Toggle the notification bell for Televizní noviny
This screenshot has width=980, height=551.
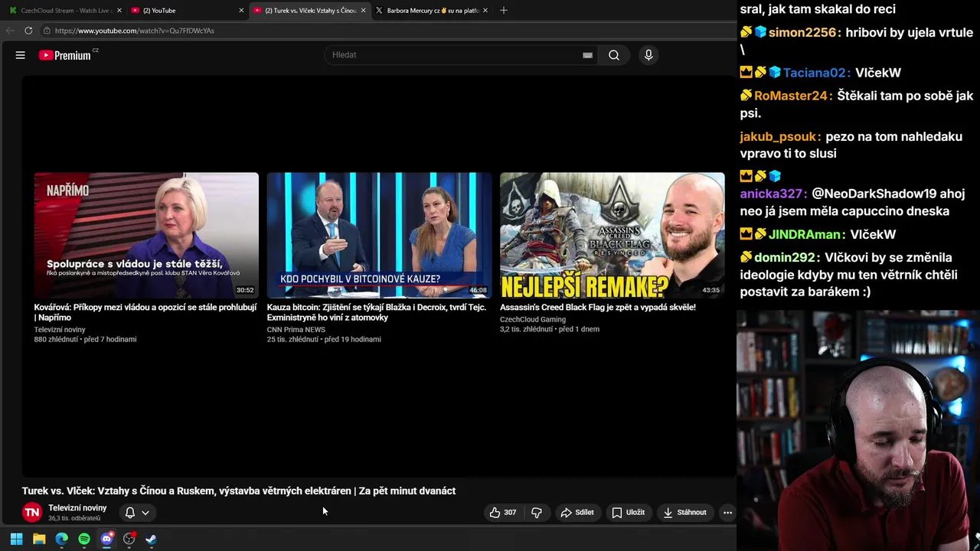(x=130, y=513)
